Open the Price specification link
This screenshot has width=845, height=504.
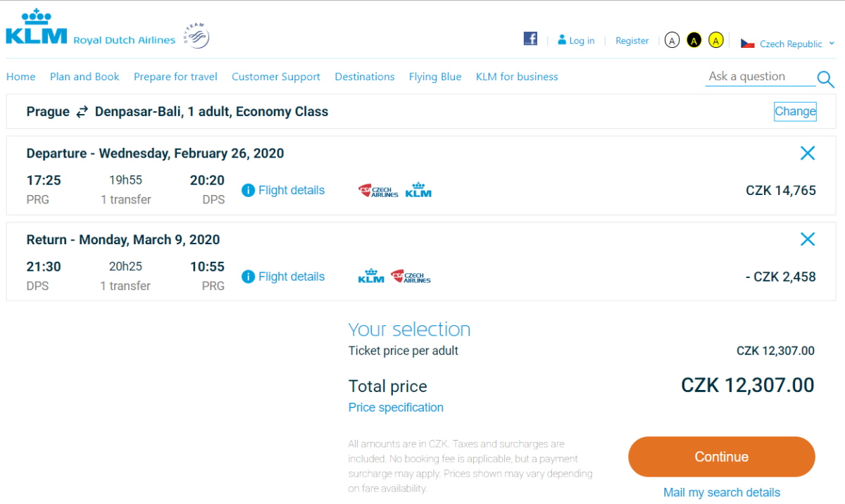(x=396, y=408)
